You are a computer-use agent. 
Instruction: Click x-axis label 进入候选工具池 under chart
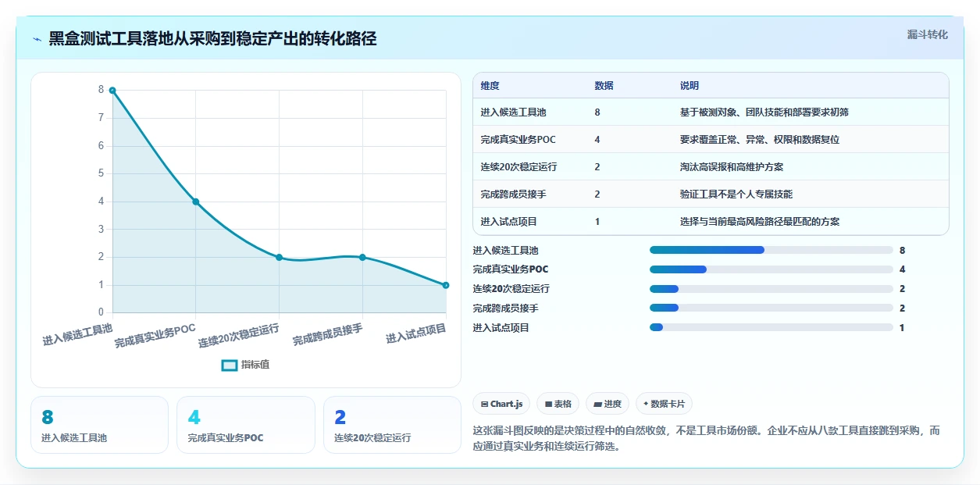pos(77,334)
